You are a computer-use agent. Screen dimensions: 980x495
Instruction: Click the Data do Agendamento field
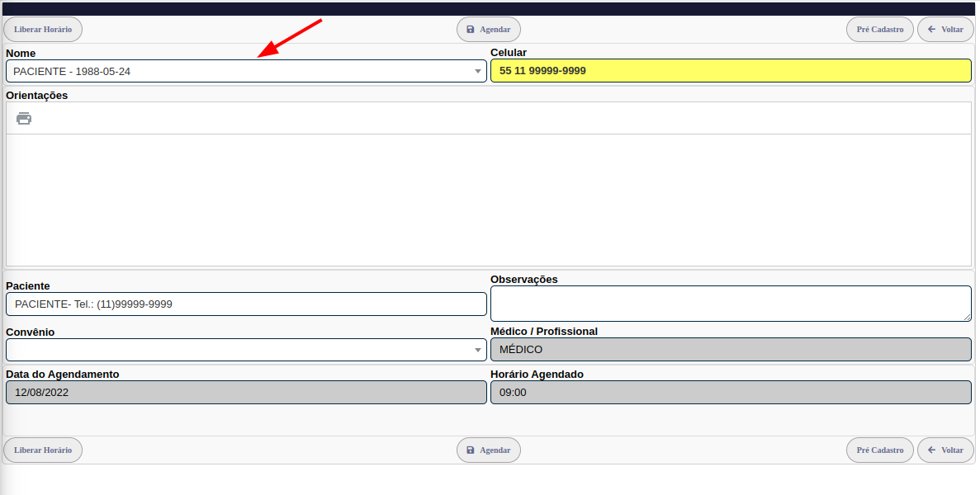(x=246, y=393)
